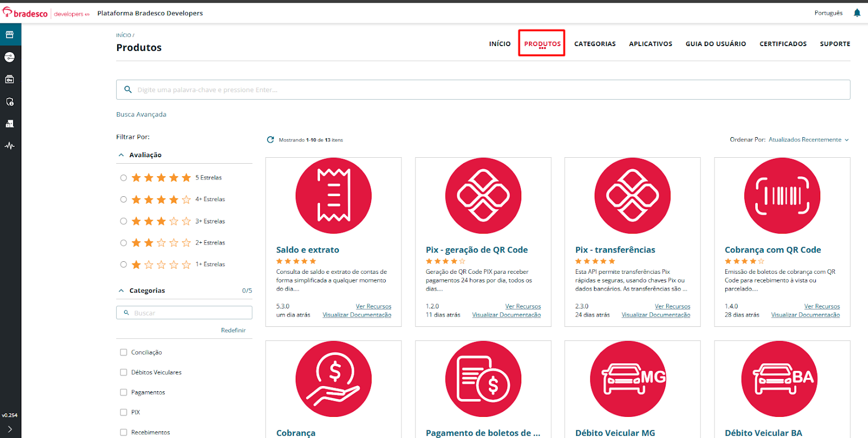Open the PRODUTOS tab
Viewport: 868px width, 438px height.
(x=542, y=44)
